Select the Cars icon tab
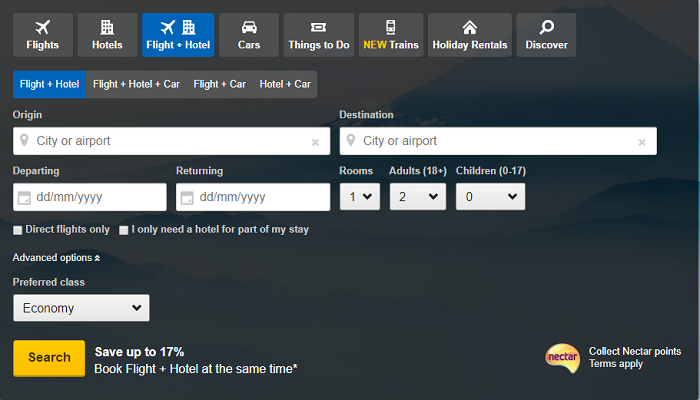The height and width of the screenshot is (400, 700). click(249, 27)
